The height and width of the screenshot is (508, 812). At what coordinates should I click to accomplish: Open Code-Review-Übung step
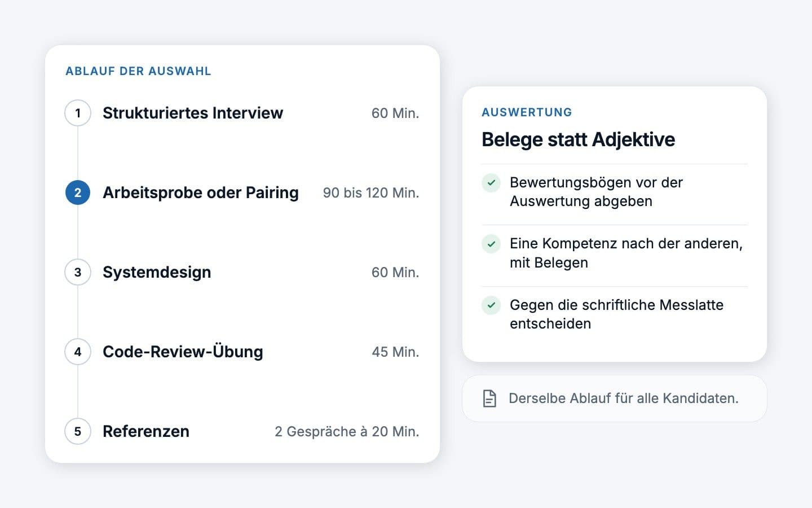point(183,352)
